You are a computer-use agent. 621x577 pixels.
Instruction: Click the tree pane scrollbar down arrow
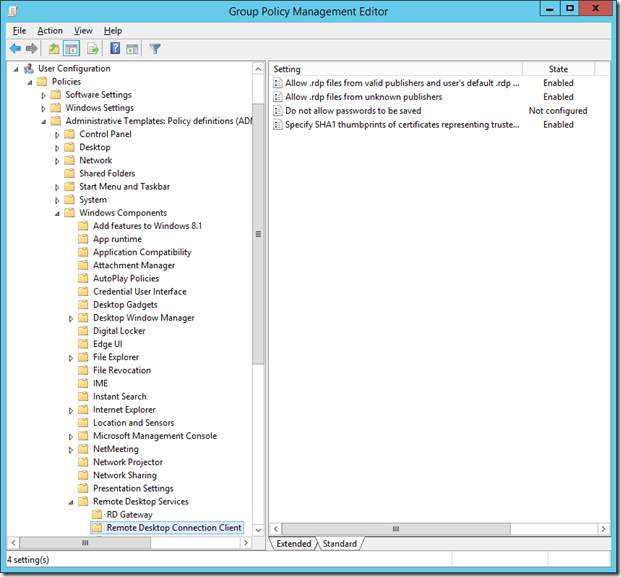[x=259, y=530]
